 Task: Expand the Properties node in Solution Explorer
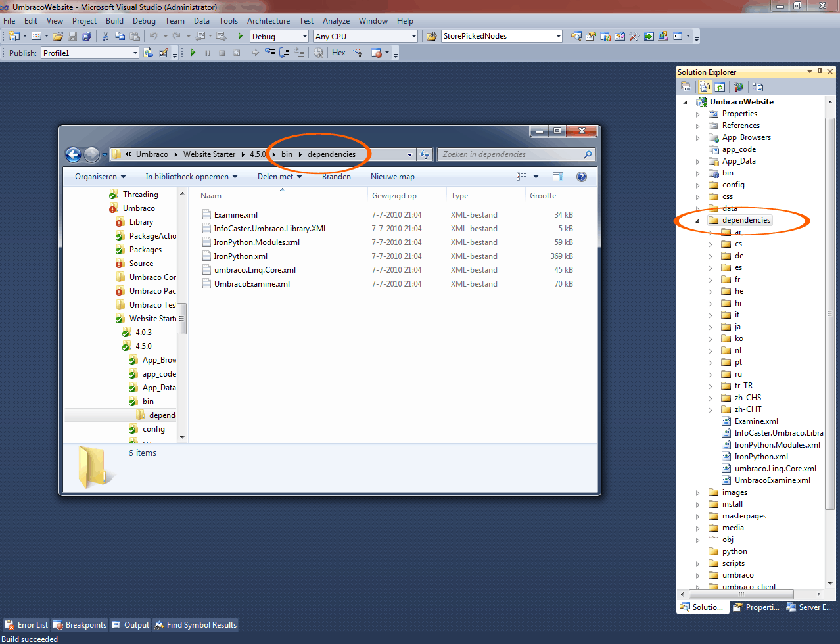point(697,114)
